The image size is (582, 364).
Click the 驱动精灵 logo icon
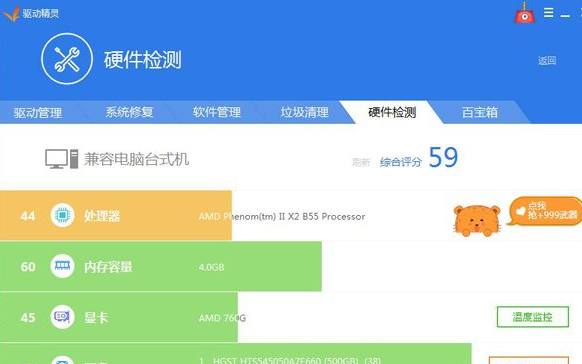(x=11, y=14)
